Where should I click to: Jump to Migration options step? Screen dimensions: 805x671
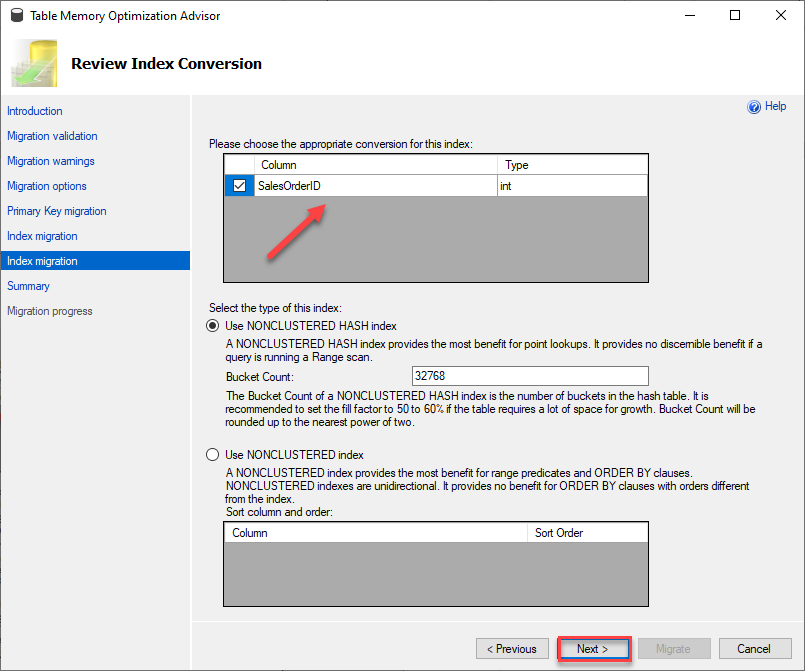[x=47, y=186]
